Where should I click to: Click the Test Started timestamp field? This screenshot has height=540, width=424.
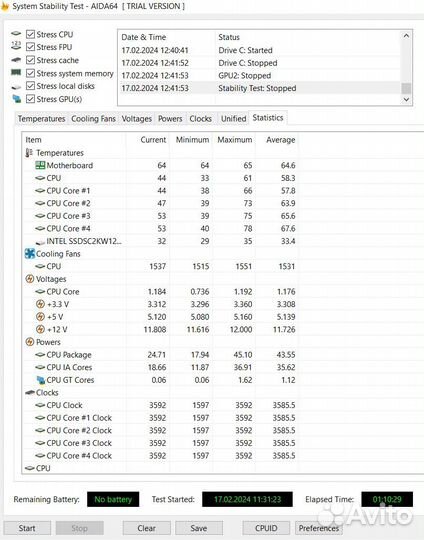click(x=247, y=499)
